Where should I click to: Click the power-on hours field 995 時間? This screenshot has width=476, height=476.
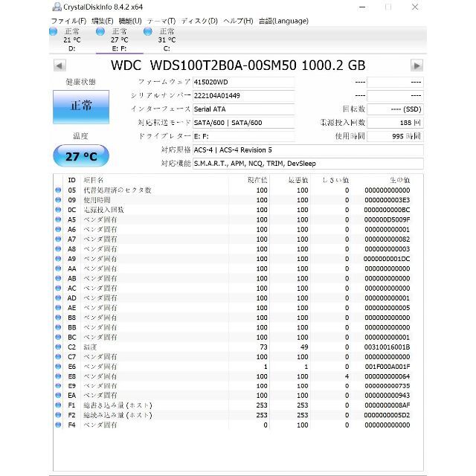395,136
